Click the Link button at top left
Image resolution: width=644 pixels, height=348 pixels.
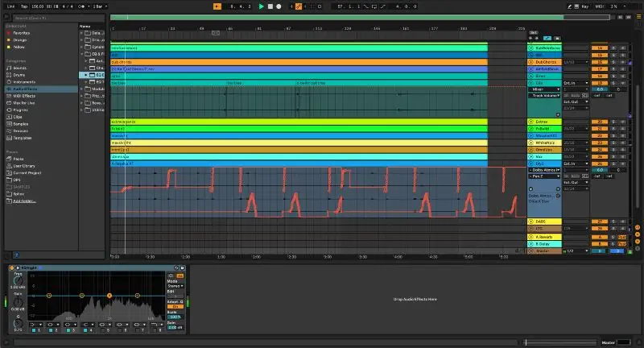(x=10, y=6)
